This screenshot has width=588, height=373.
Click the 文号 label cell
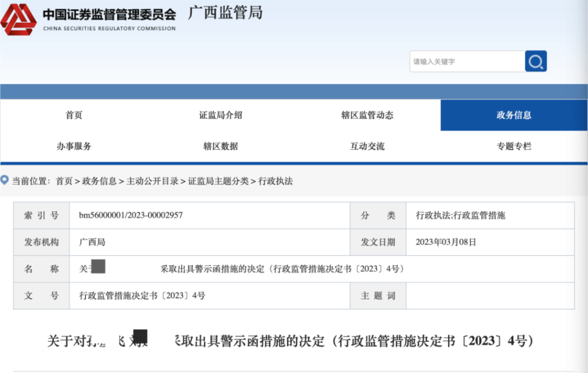(41, 296)
